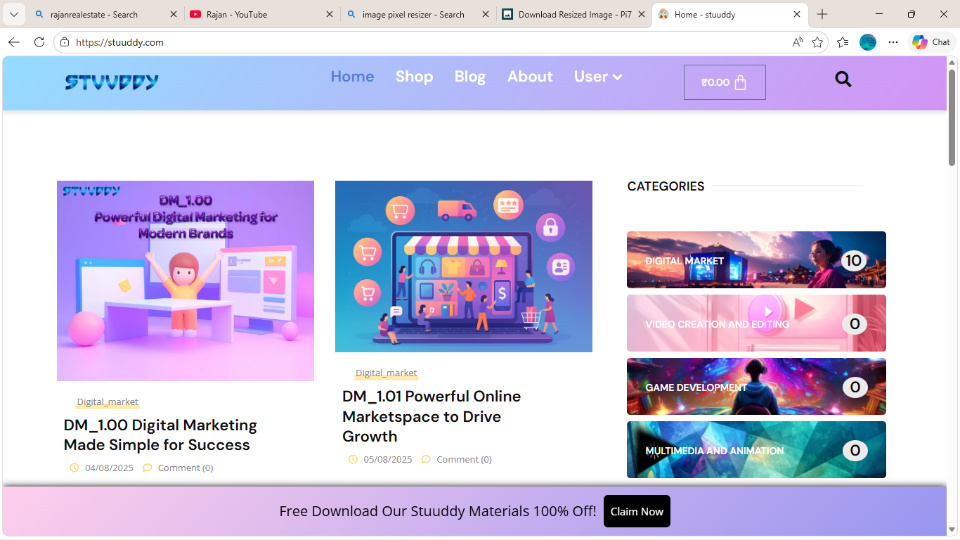This screenshot has height=540, width=960.
Task: Click the read aloud icon in address bar
Action: (x=797, y=42)
